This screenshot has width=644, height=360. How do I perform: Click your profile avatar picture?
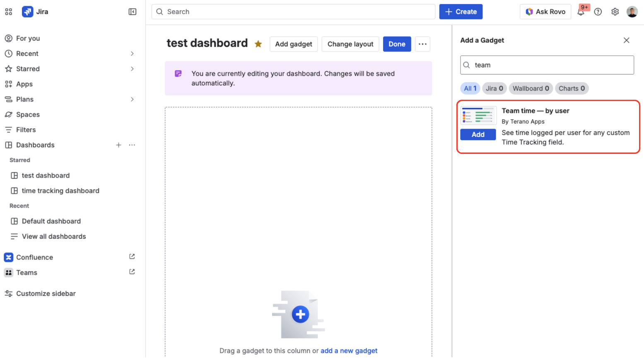tap(632, 12)
